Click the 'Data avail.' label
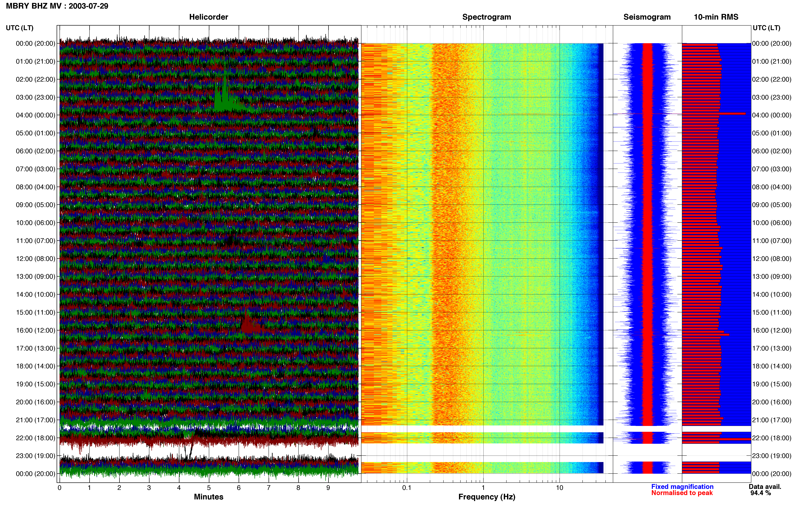The image size is (812, 508). 765,486
